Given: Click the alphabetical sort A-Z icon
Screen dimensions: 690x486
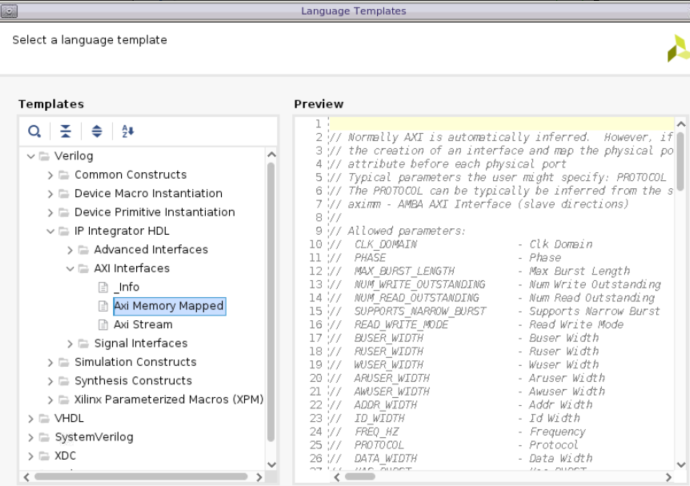Looking at the screenshot, I should pyautogui.click(x=128, y=131).
